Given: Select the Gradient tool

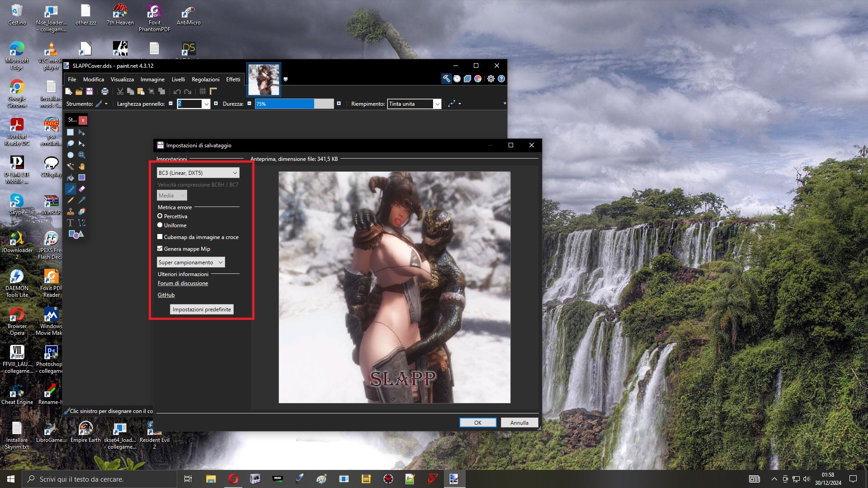Looking at the screenshot, I should [x=81, y=178].
